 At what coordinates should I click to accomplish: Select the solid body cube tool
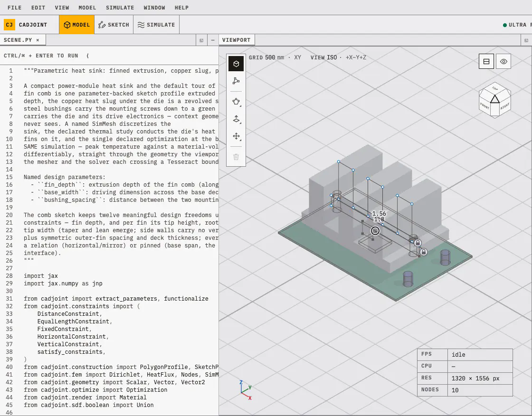click(x=236, y=64)
